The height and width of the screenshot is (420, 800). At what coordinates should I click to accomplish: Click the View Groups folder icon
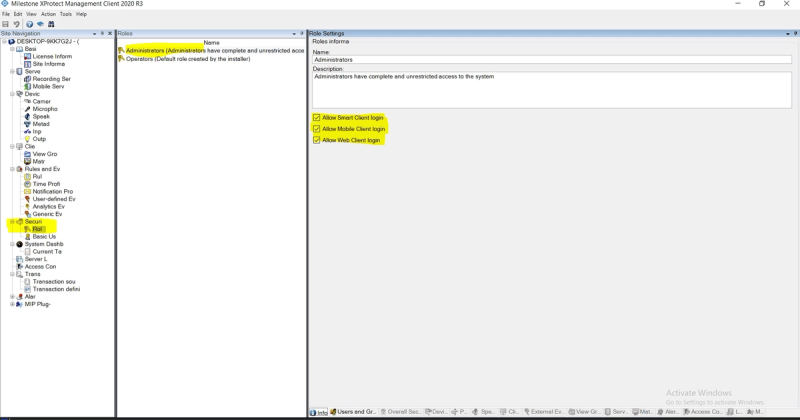tap(28, 154)
